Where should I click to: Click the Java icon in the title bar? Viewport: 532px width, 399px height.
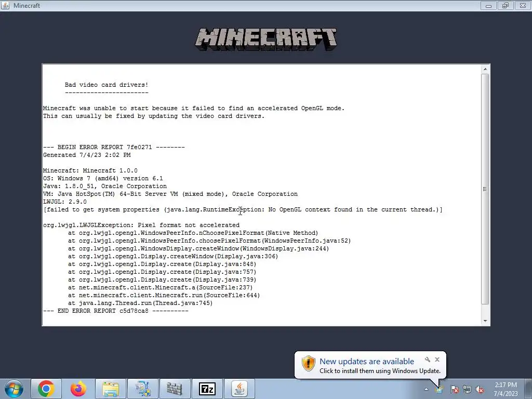coord(5,5)
